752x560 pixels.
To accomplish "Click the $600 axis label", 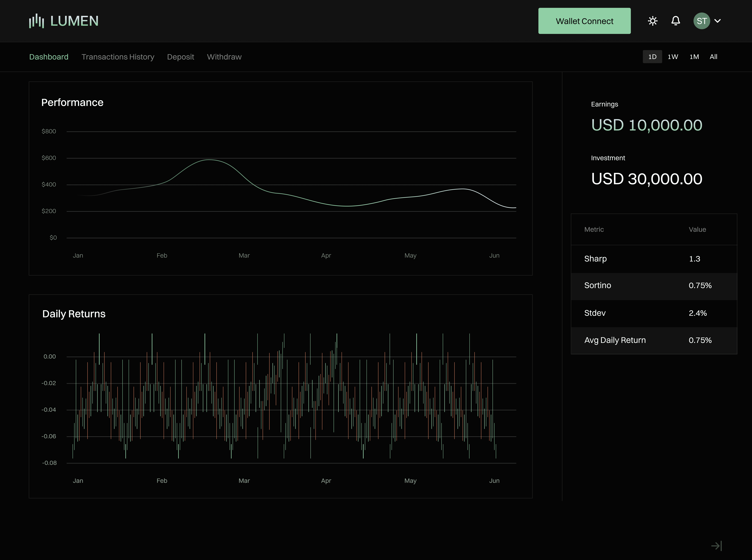I will click(49, 158).
